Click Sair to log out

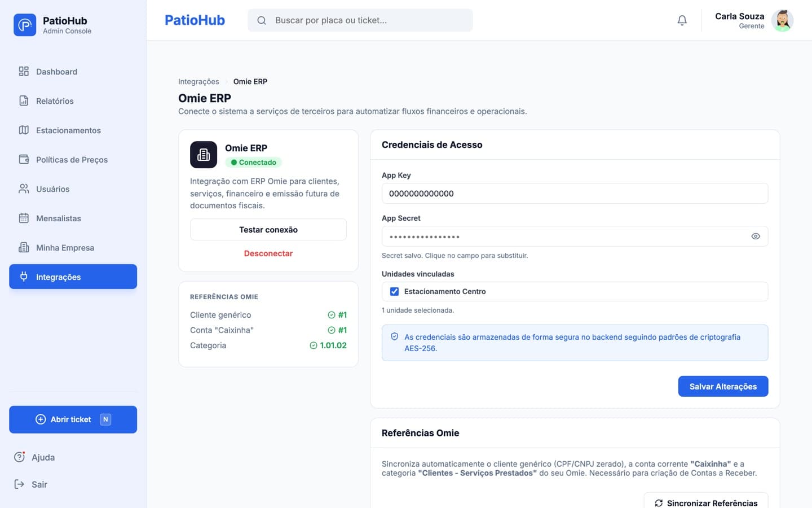(31, 484)
